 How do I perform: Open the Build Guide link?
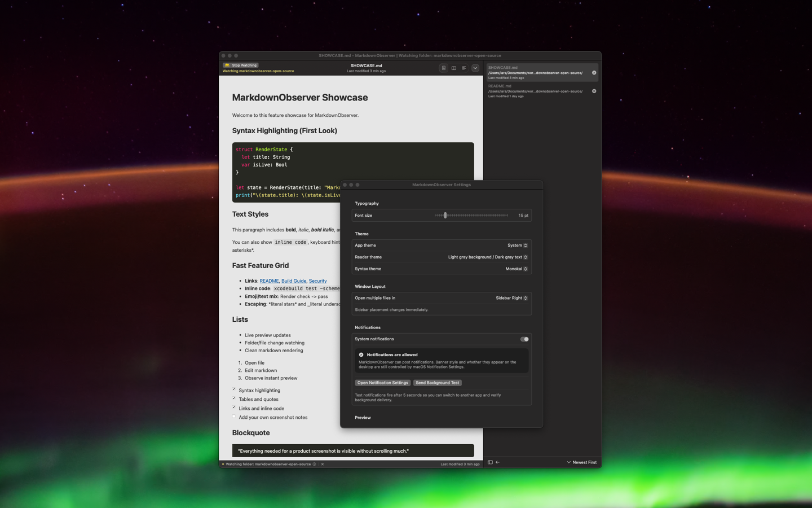(293, 281)
